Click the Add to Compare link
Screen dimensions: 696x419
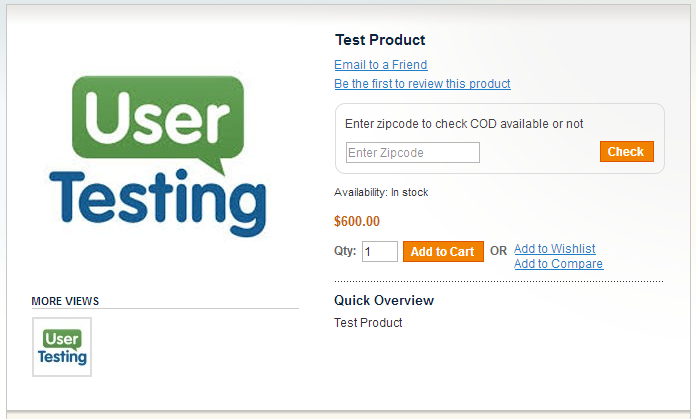coord(558,264)
